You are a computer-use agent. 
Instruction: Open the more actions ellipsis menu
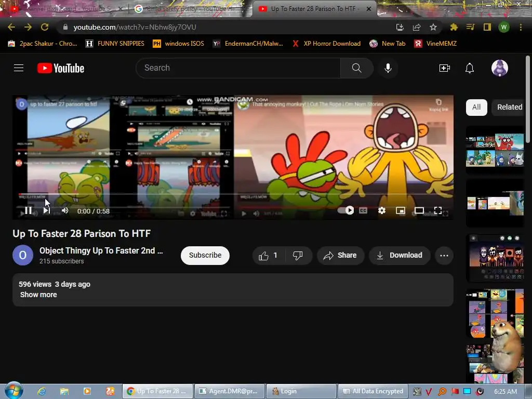pyautogui.click(x=444, y=256)
